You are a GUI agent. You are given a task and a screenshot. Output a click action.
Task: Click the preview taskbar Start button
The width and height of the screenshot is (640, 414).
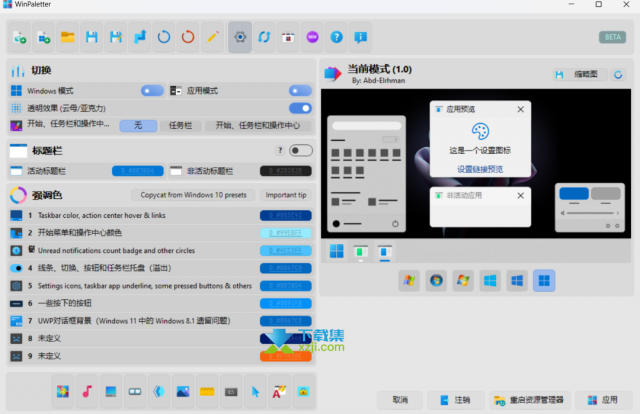click(336, 251)
